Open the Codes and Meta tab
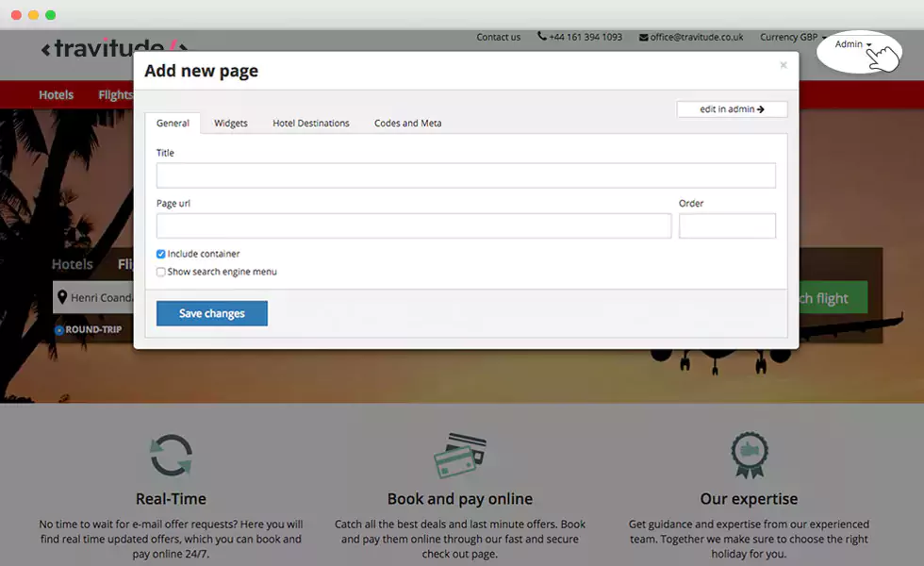The image size is (924, 566). click(x=406, y=123)
